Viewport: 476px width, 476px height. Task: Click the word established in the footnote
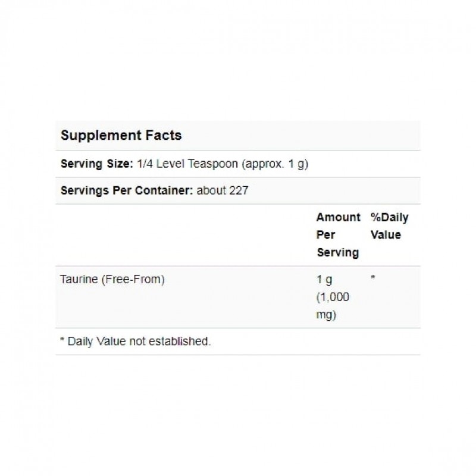tap(180, 342)
